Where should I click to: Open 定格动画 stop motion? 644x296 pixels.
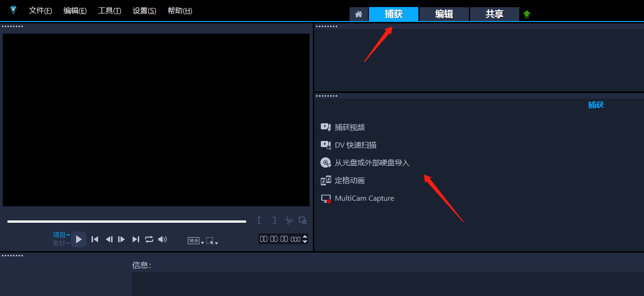(350, 181)
